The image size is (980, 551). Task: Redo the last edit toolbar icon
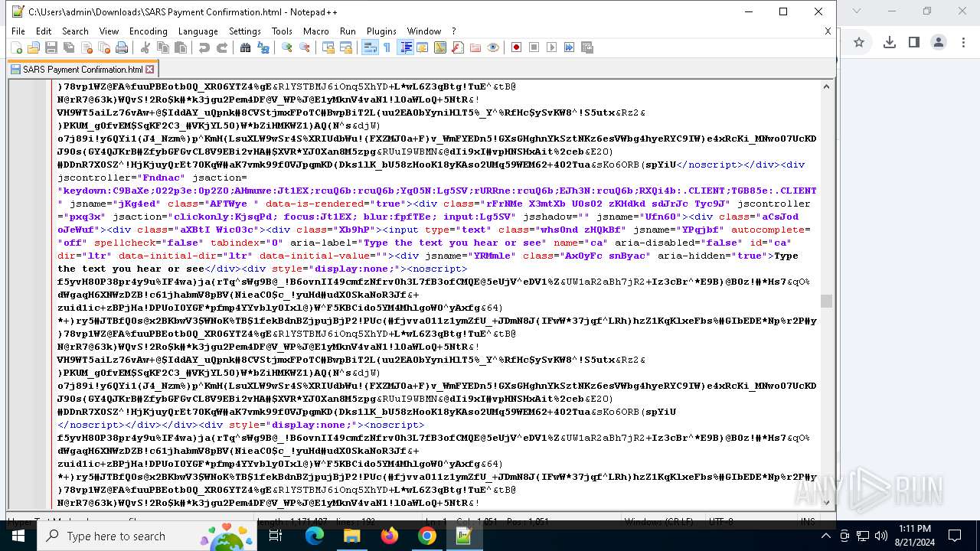pos(222,47)
